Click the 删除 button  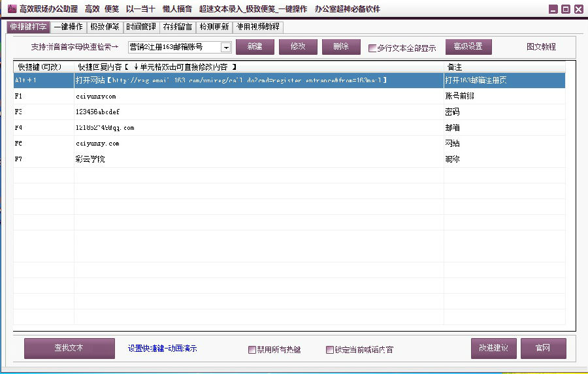pyautogui.click(x=340, y=47)
